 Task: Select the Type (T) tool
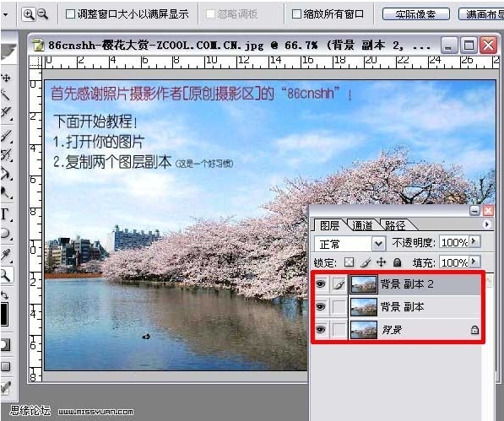pos(5,214)
